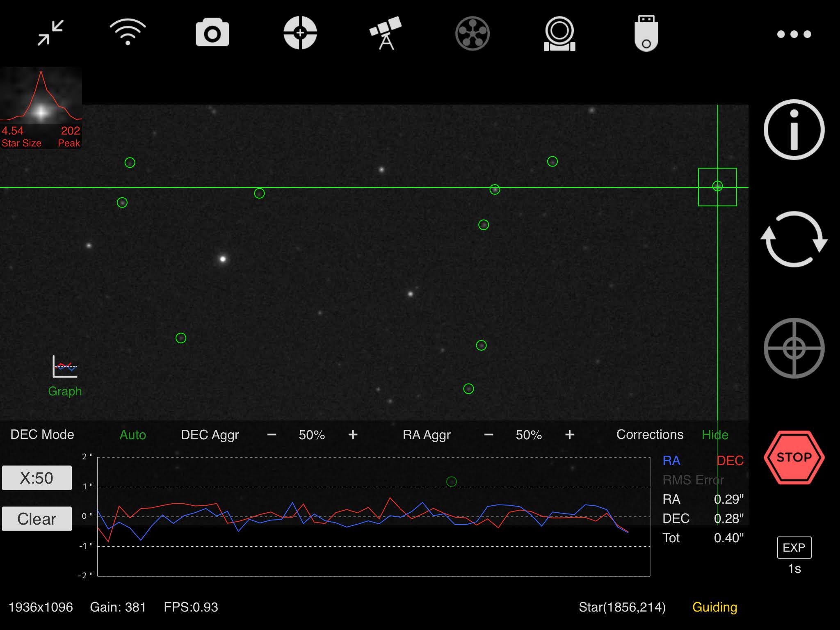
Task: Clear the guiding graph
Action: pyautogui.click(x=37, y=519)
